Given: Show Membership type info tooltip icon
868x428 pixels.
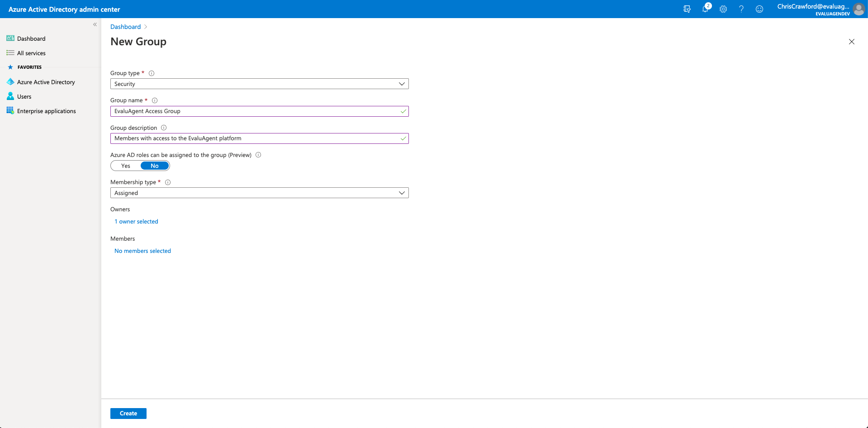Looking at the screenshot, I should [x=168, y=182].
